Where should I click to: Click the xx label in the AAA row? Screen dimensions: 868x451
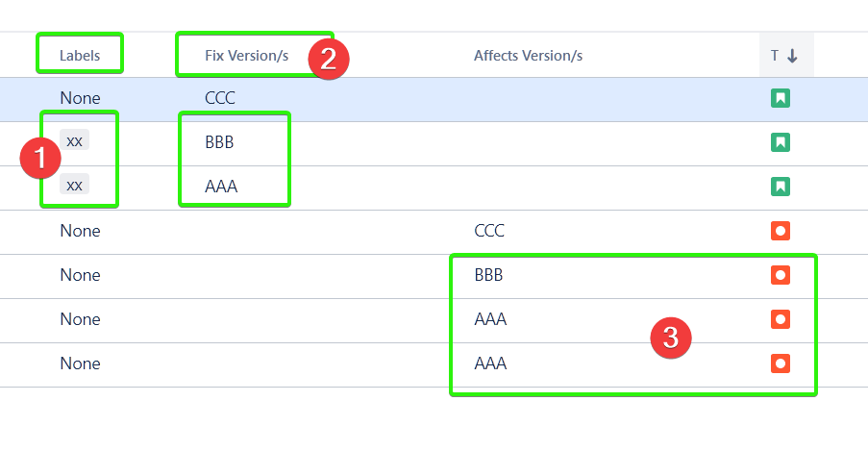click(x=74, y=185)
